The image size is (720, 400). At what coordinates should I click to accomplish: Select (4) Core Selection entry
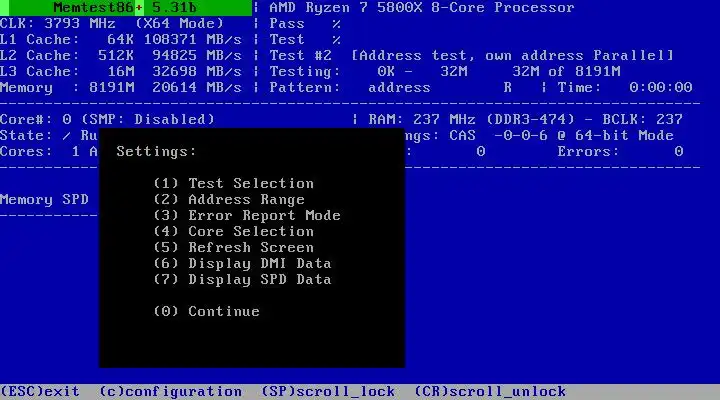(234, 231)
